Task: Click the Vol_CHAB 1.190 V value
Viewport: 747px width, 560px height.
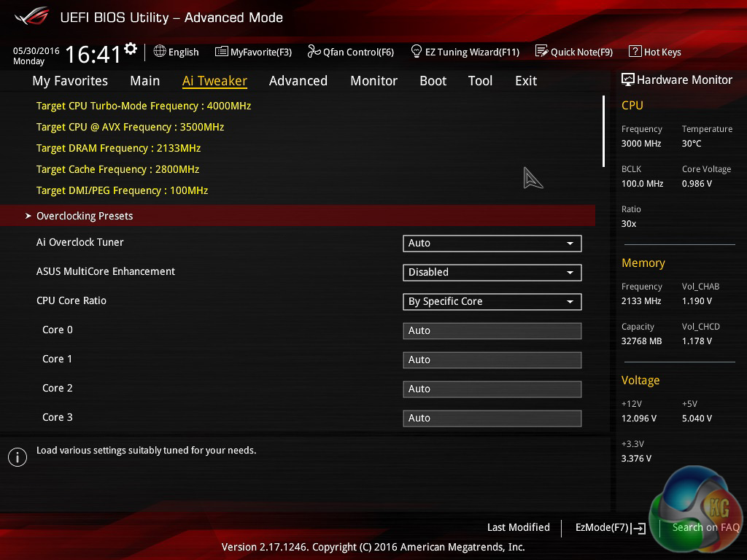Action: 697,301
